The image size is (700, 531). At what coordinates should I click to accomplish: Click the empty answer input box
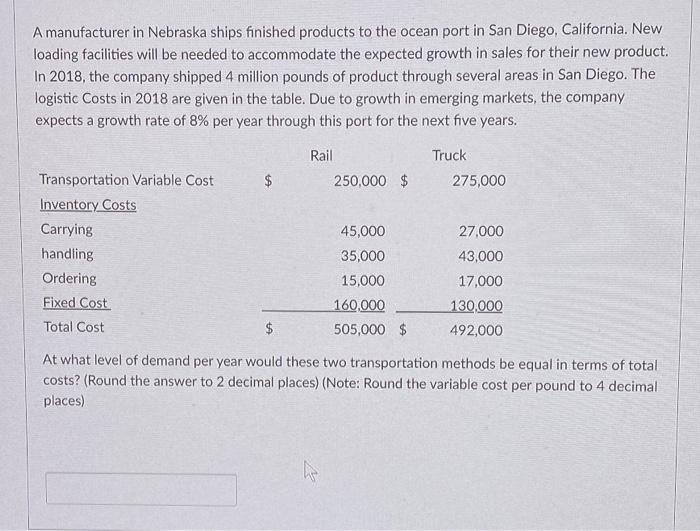[x=141, y=490]
